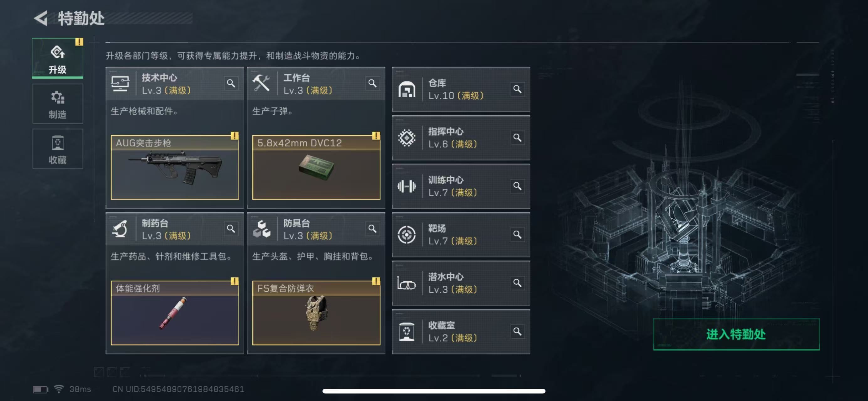Screen dimensions: 868x401
Task: Switch to the 制造 sidebar tab
Action: click(58, 104)
